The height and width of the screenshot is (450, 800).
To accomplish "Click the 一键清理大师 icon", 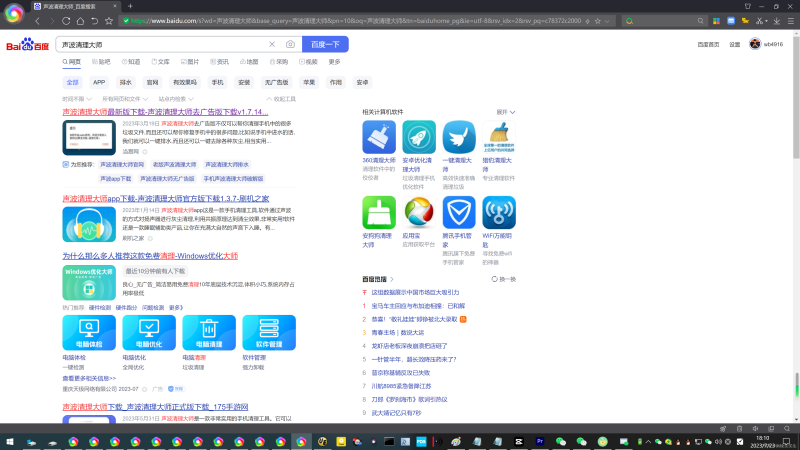I will tap(459, 137).
